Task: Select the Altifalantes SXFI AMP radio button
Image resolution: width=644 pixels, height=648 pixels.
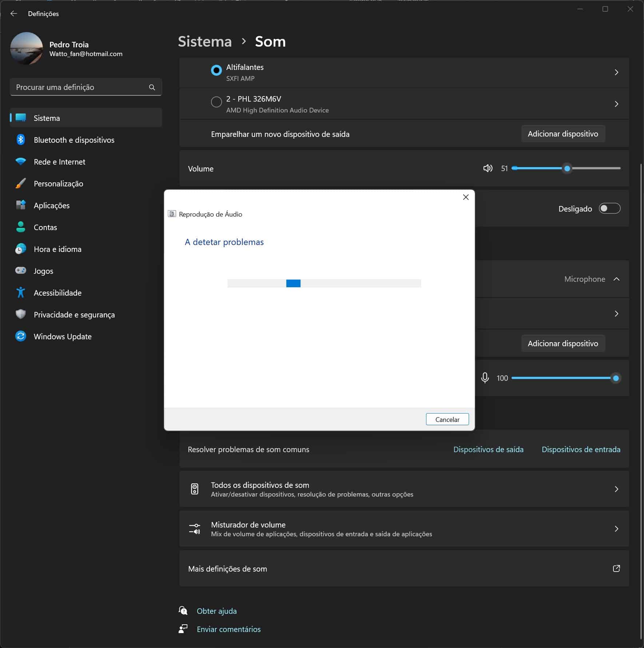Action: pyautogui.click(x=216, y=70)
